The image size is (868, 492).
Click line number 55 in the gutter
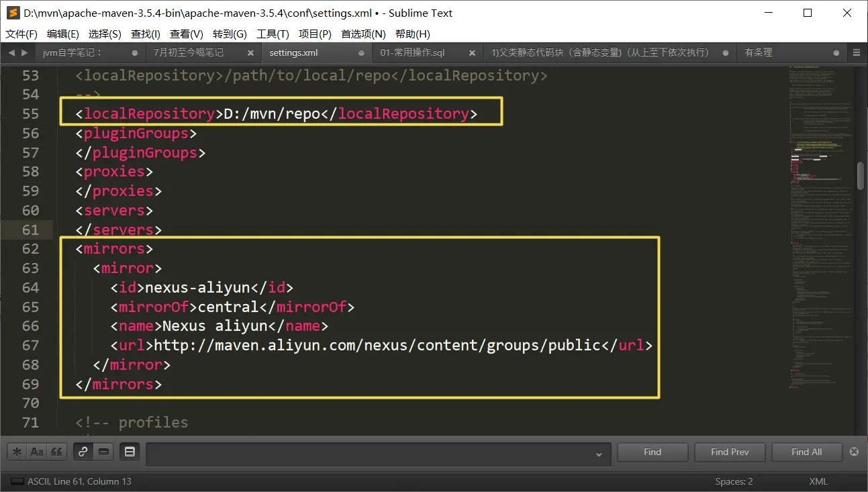pos(31,113)
